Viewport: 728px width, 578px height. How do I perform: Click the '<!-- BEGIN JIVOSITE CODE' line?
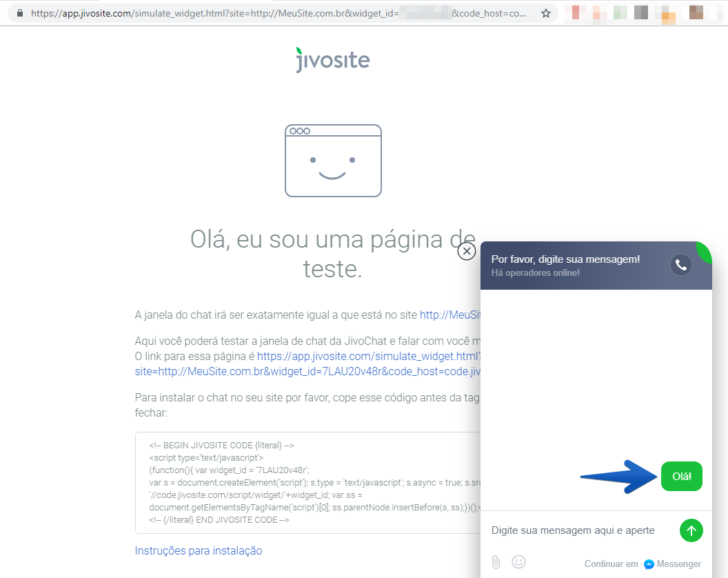(221, 445)
